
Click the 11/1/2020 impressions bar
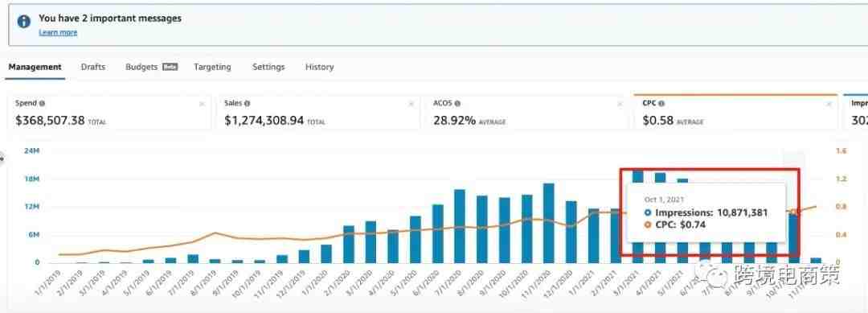coord(549,223)
